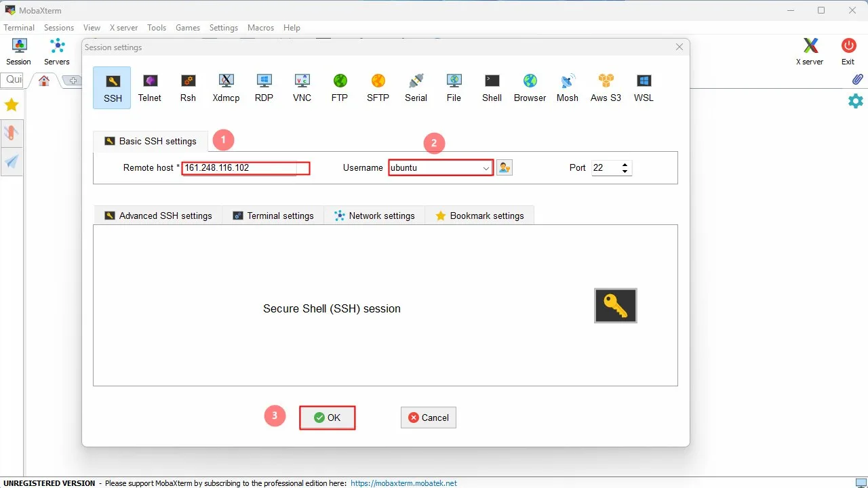
Task: Select the VNC session icon
Action: click(x=302, y=88)
